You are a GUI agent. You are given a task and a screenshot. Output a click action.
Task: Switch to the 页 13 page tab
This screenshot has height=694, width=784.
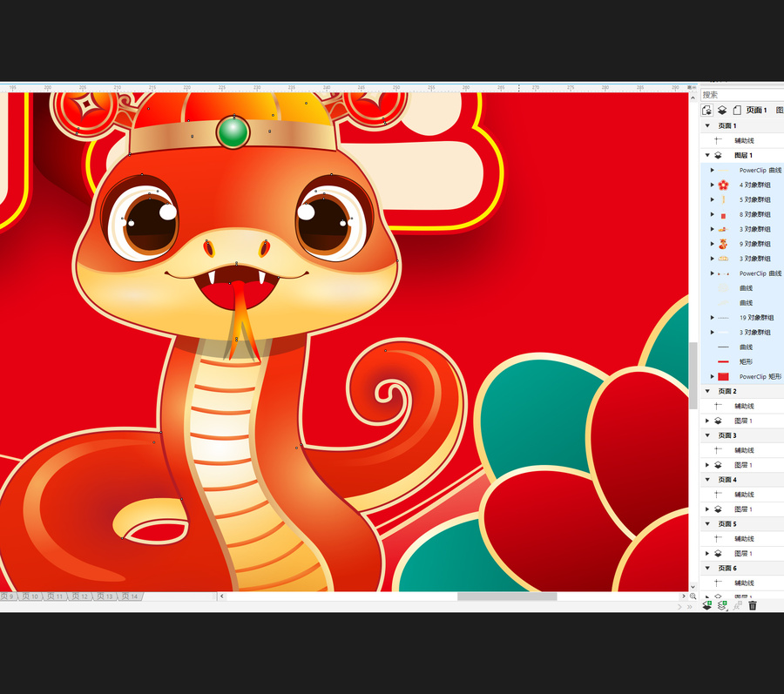pyautogui.click(x=105, y=596)
